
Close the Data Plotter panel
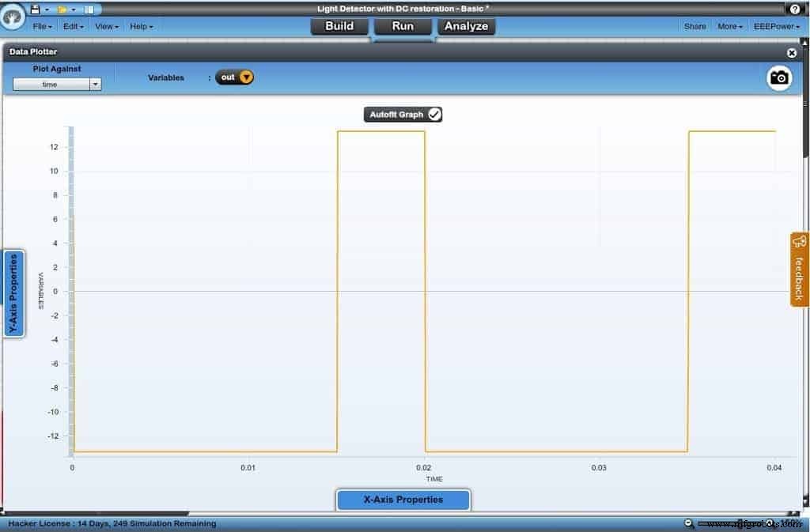792,53
